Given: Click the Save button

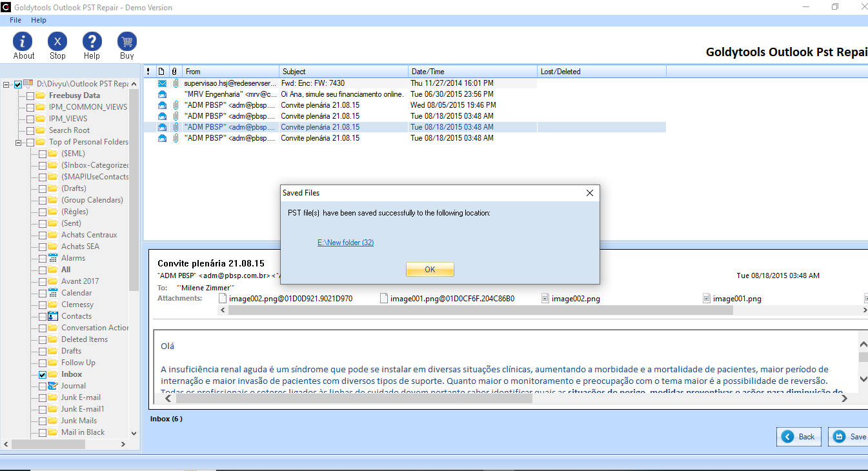Looking at the screenshot, I should pos(849,437).
